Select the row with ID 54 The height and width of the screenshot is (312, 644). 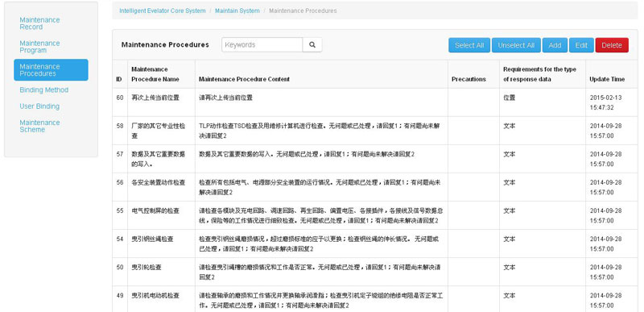click(x=375, y=243)
